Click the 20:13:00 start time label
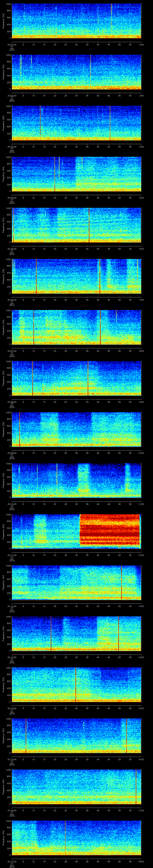Screen dimensions: 153x868 pos(12,657)
